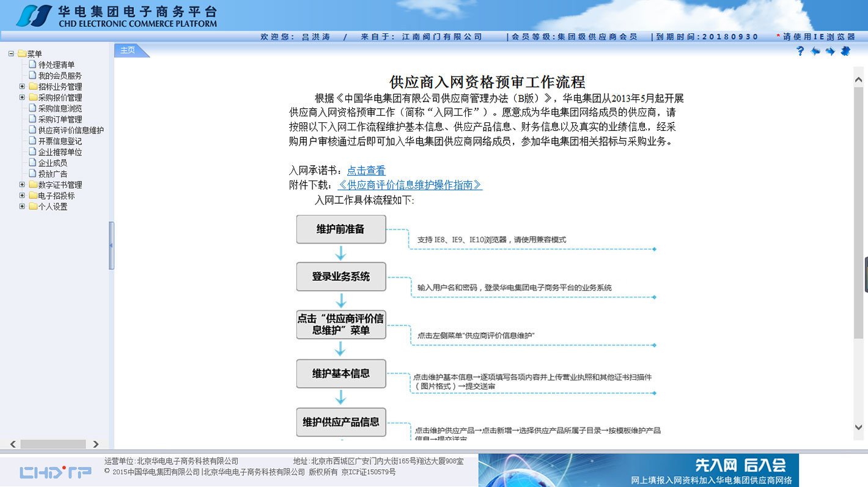The width and height of the screenshot is (868, 487).
Task: Click the blue X icon beside the arrows
Action: (x=845, y=51)
